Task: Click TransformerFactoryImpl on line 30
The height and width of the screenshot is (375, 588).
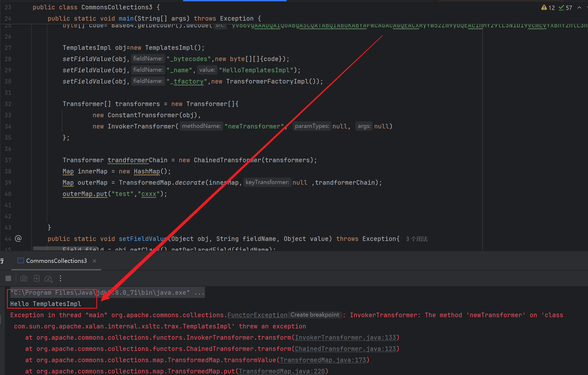Action: [267, 81]
